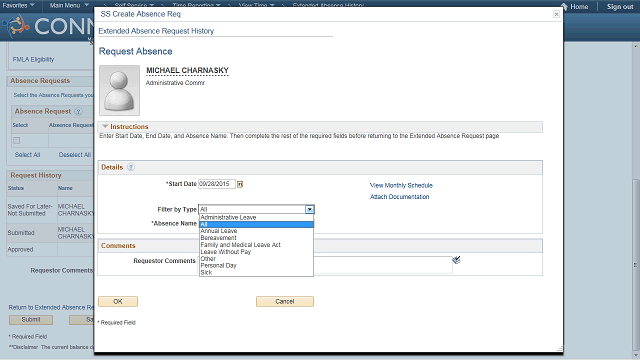The width and height of the screenshot is (640, 360).
Task: Click Deselect All link in background page
Action: (x=75, y=155)
